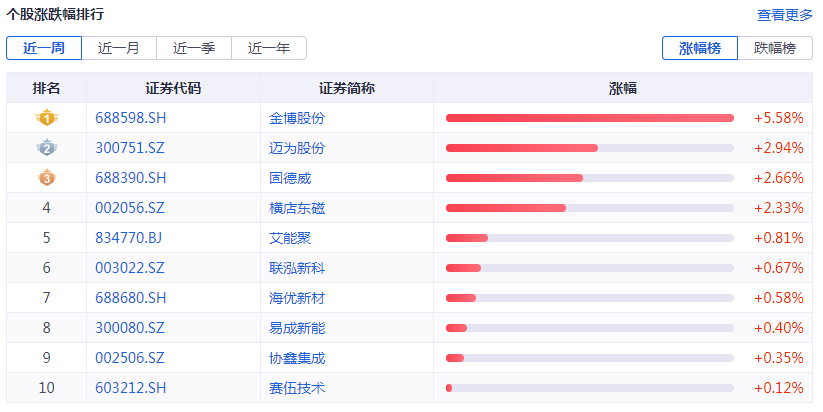Open stock code 688390.SH
The width and height of the screenshot is (823, 412).
click(x=130, y=178)
